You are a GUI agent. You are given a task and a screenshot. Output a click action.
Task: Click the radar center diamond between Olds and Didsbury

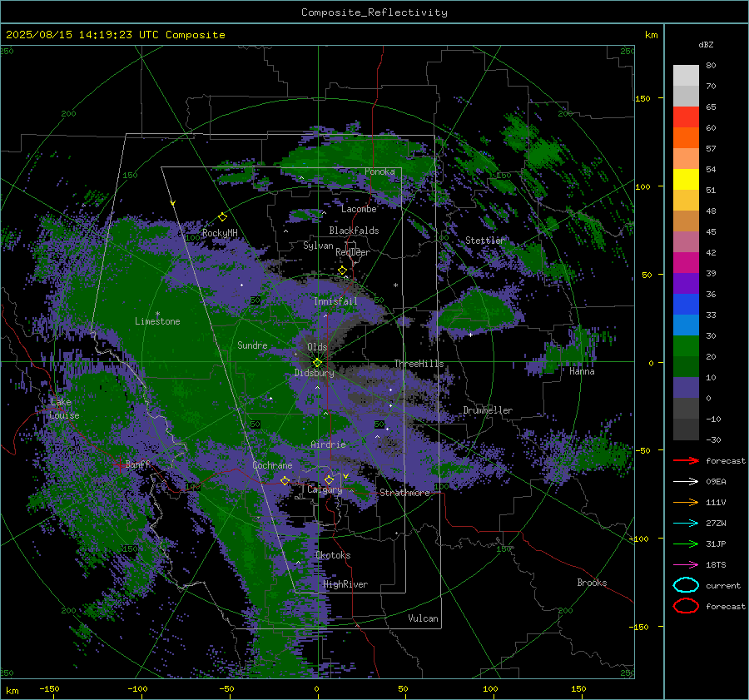(x=317, y=363)
